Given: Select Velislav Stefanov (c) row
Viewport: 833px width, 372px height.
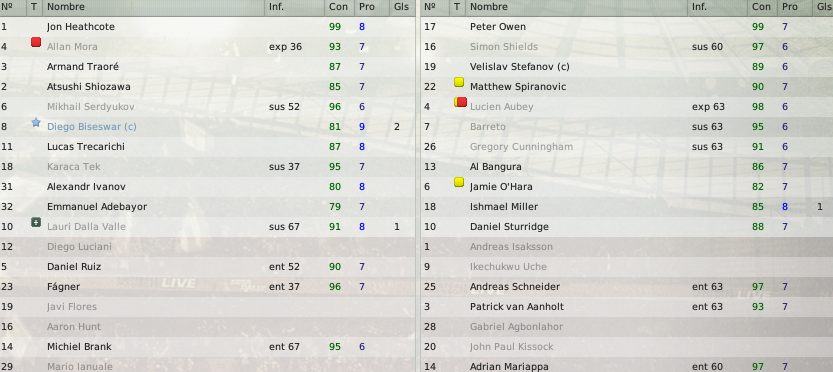Looking at the screenshot, I should click(627, 67).
